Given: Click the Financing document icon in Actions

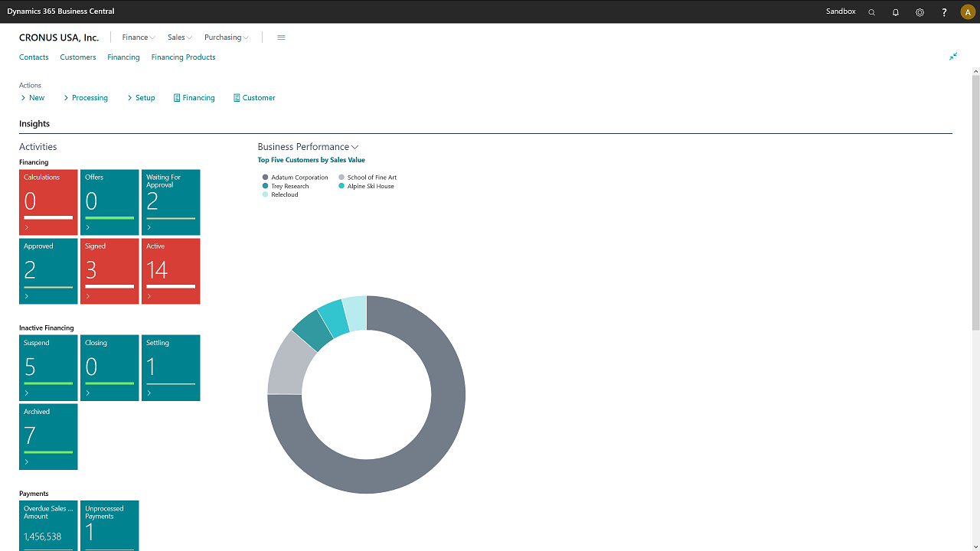Looking at the screenshot, I should (x=177, y=98).
